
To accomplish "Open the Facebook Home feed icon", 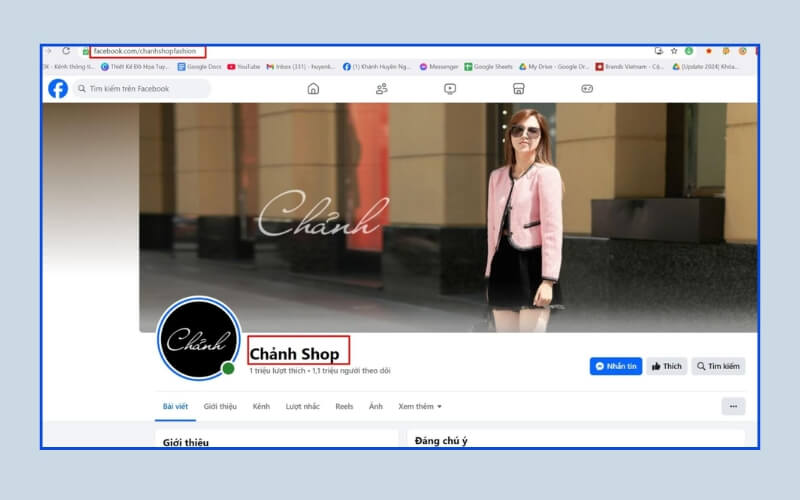I will [313, 89].
